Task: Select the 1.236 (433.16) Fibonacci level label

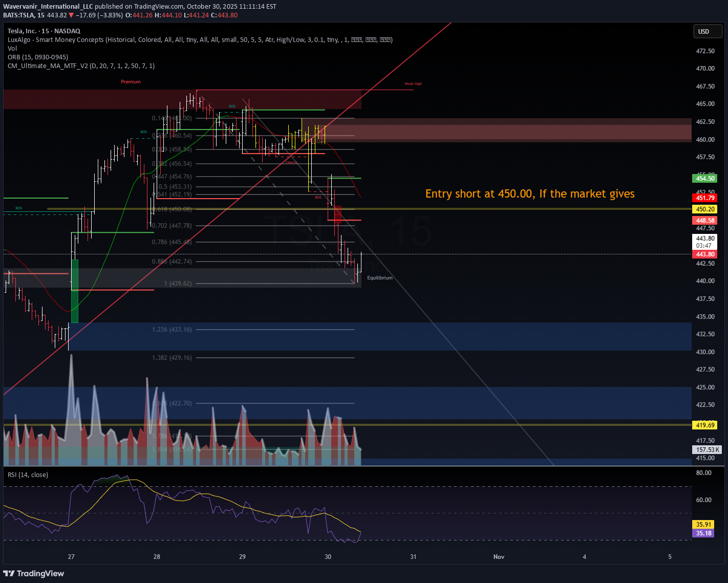Action: (x=172, y=330)
